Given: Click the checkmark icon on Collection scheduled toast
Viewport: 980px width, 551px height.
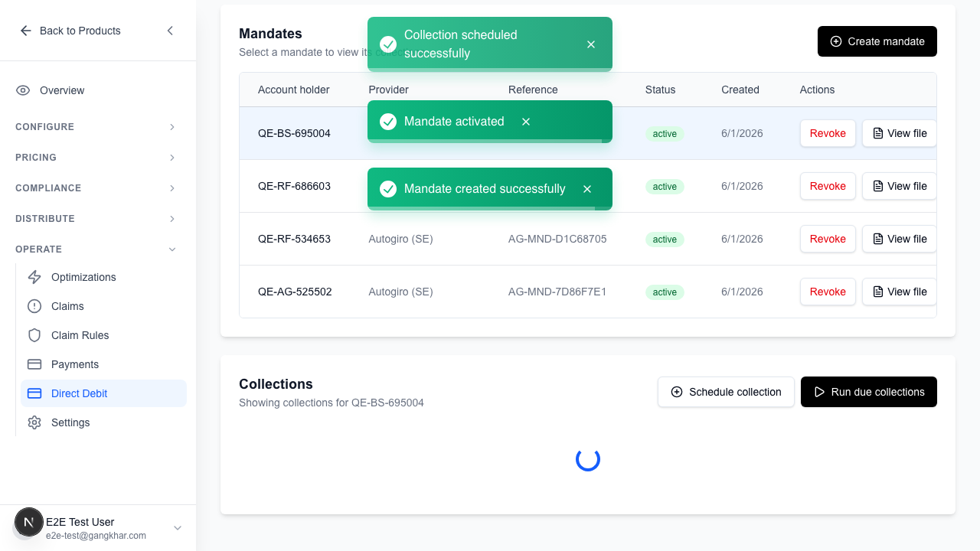Looking at the screenshot, I should click(388, 44).
